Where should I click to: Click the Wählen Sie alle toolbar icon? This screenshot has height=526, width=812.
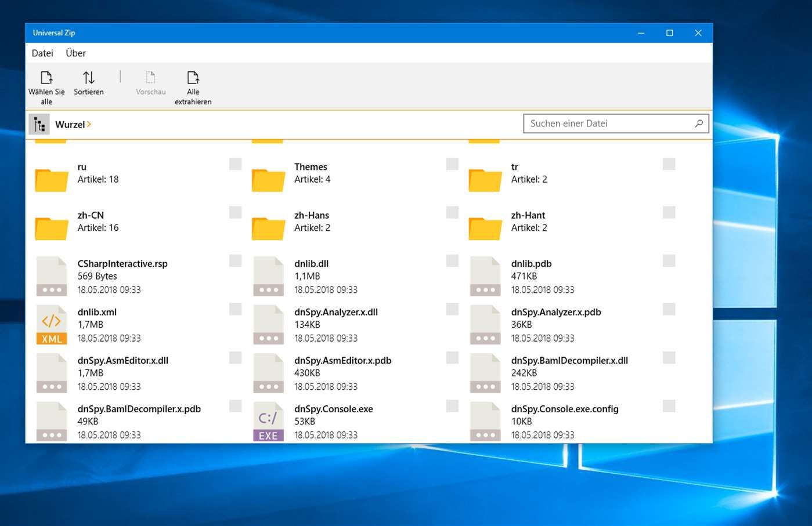click(x=46, y=77)
